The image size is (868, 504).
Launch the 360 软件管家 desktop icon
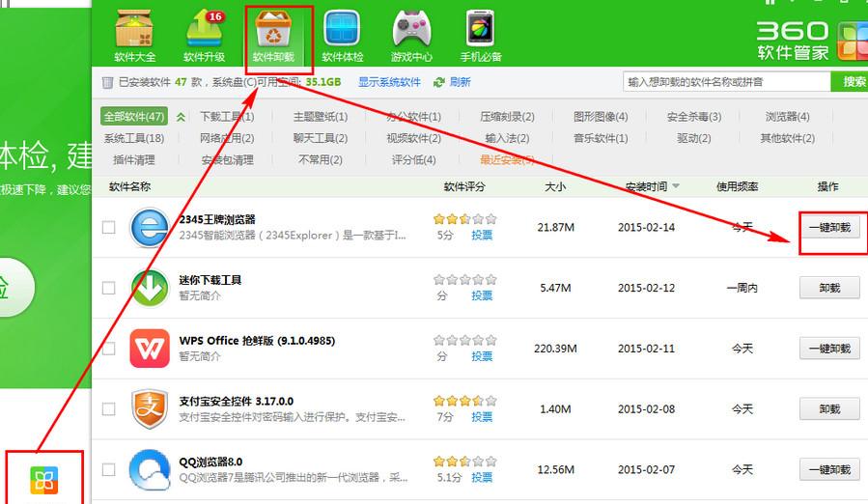tap(44, 480)
